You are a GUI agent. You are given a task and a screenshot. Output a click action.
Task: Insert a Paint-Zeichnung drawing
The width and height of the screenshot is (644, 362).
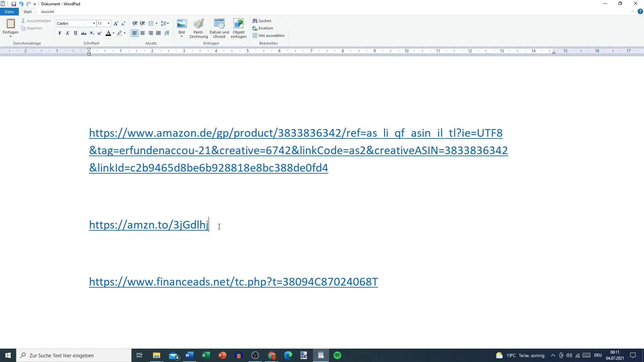tap(199, 28)
